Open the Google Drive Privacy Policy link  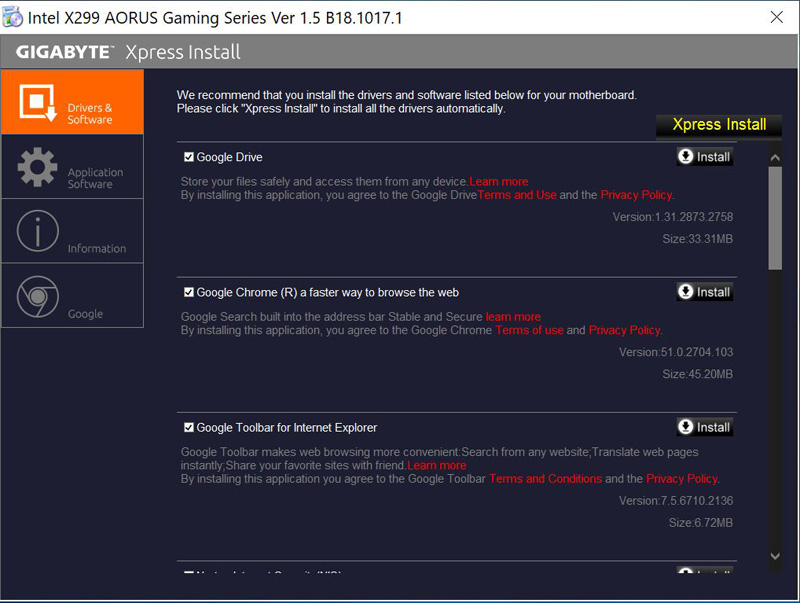pyautogui.click(x=636, y=195)
